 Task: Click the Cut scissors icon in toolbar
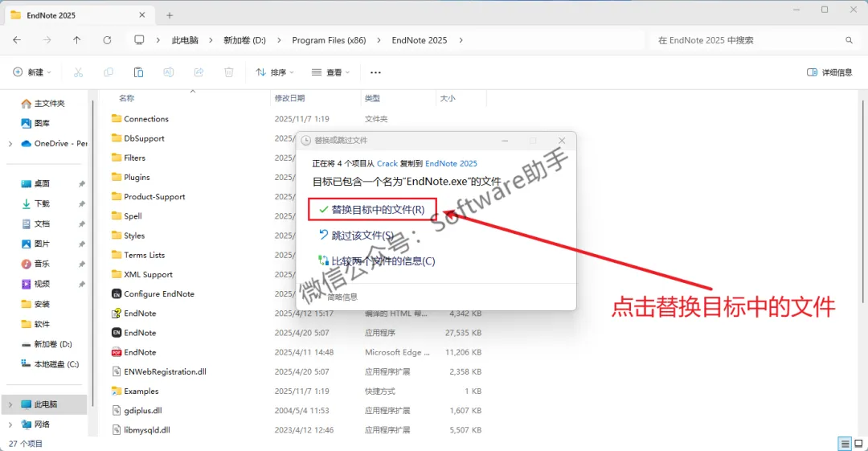[x=78, y=72]
